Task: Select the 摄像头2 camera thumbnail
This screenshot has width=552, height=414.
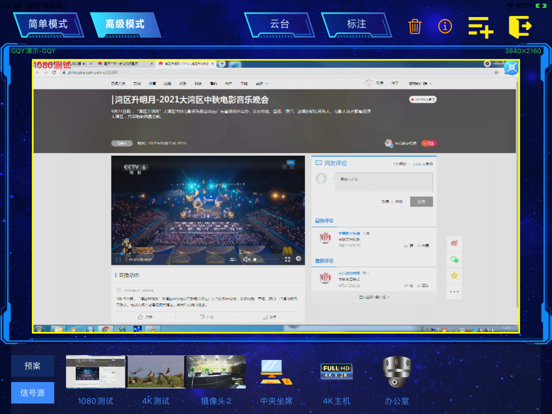Action: pyautogui.click(x=216, y=372)
